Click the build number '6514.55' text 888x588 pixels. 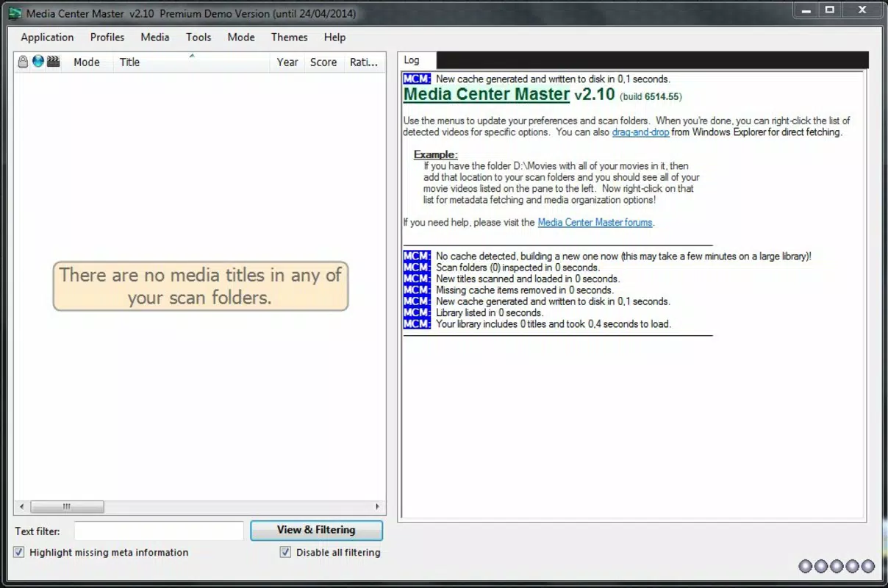point(662,96)
